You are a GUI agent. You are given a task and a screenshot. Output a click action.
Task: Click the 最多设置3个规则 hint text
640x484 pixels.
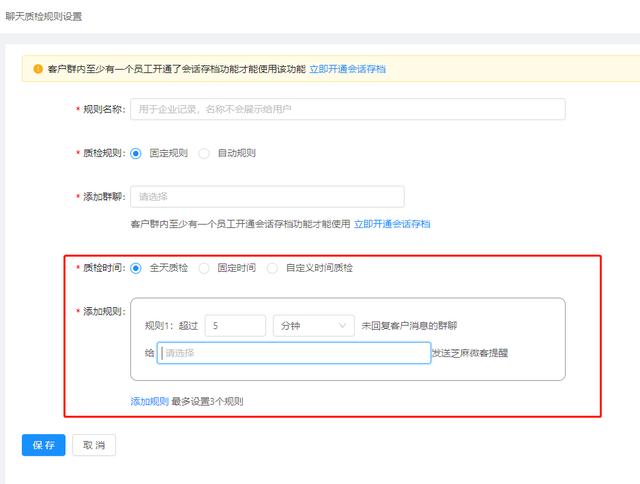(208, 401)
